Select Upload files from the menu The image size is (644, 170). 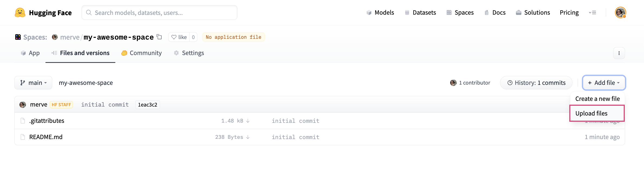click(x=591, y=113)
